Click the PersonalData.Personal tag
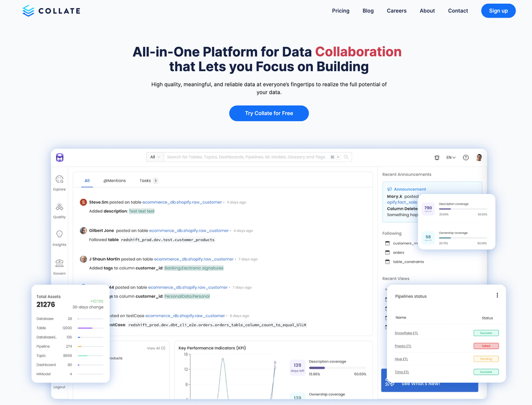532x405 pixels. [x=187, y=297]
